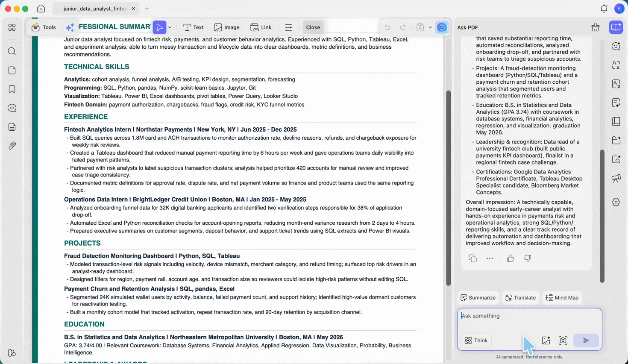
Task: Give the AI response a thumbs down
Action: [x=528, y=258]
